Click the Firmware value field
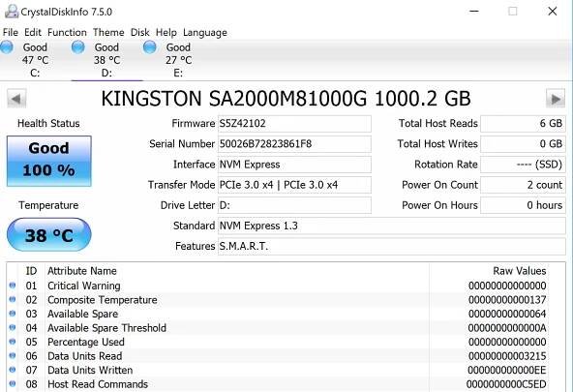 coord(294,124)
